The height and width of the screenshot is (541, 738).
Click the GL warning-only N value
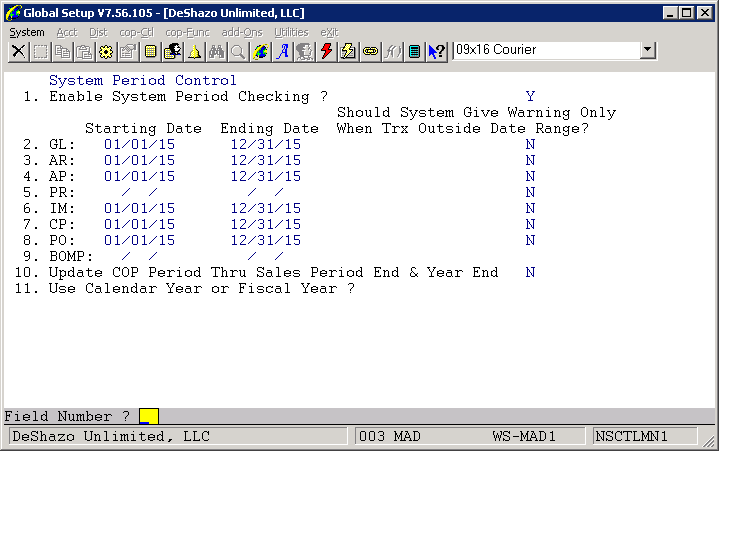(x=530, y=145)
